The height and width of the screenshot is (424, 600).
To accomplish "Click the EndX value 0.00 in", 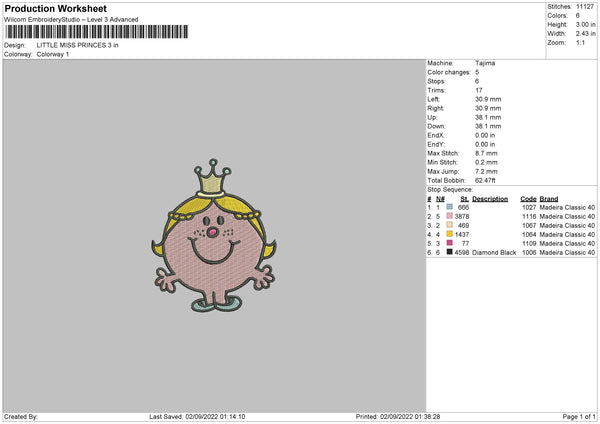I will pos(485,135).
